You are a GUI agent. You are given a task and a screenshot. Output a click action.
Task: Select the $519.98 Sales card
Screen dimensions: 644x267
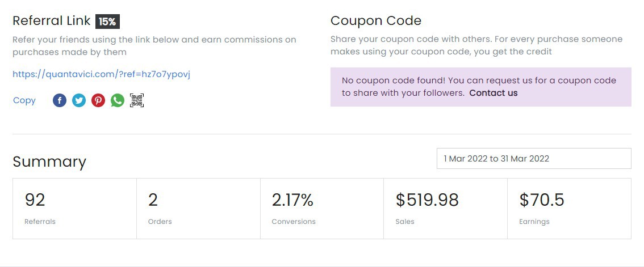tap(446, 209)
